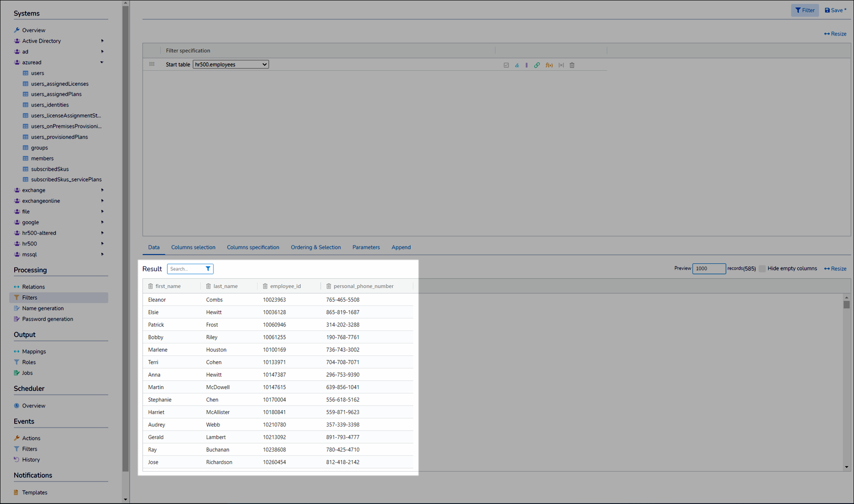Click funnel icon in Result search box
Viewport: 854px width, 504px height.
pos(208,269)
